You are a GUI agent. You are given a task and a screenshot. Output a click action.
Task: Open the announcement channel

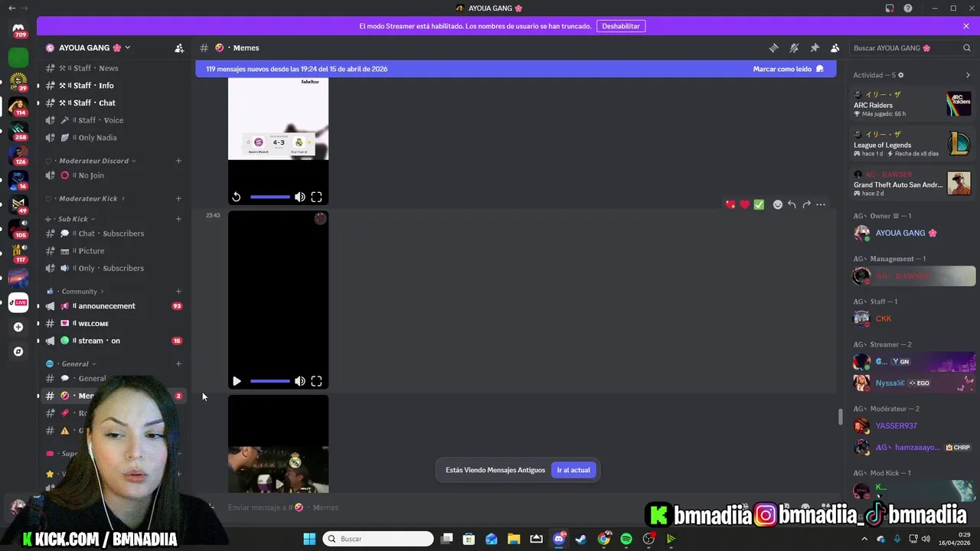point(113,306)
